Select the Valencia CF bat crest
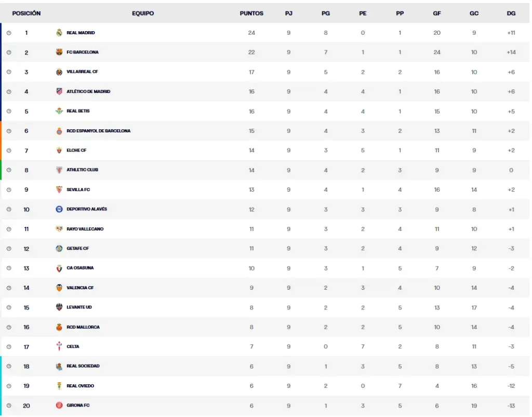This screenshot has width=532, height=417. coord(59,288)
